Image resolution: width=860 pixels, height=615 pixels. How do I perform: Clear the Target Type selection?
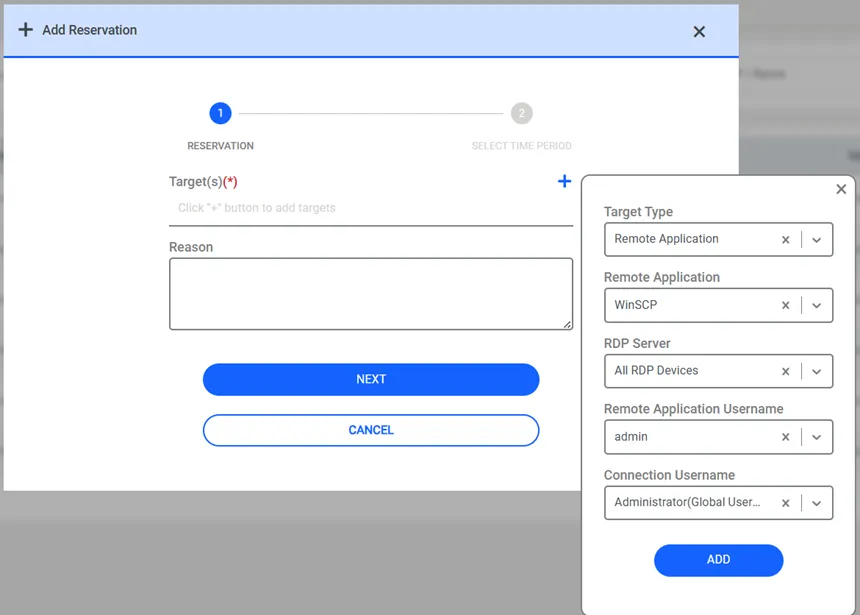(785, 240)
